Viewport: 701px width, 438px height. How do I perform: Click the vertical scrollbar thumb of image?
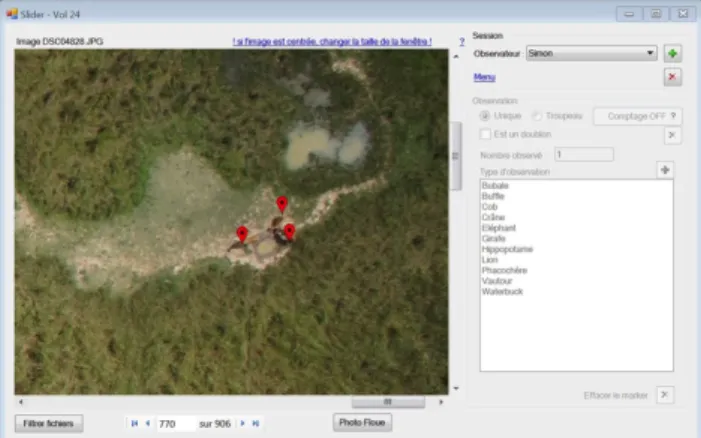(x=456, y=156)
